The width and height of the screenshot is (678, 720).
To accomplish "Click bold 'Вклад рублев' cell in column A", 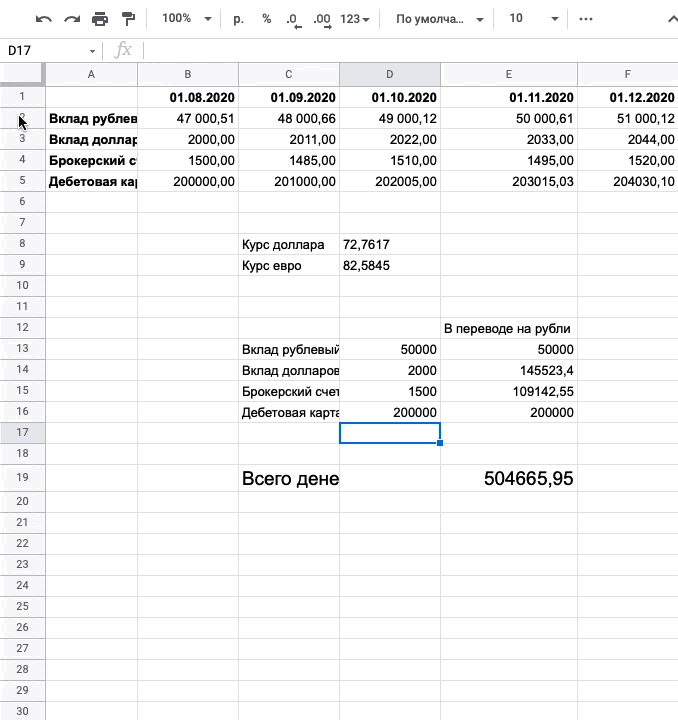I will [x=91, y=118].
